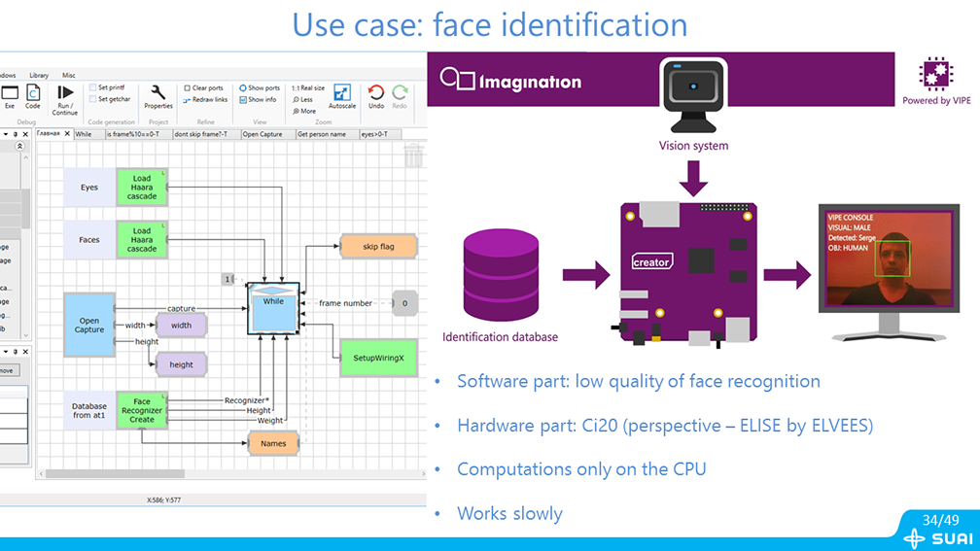The width and height of the screenshot is (980, 551).
Task: Generate code with the Code icon
Action: 32,96
